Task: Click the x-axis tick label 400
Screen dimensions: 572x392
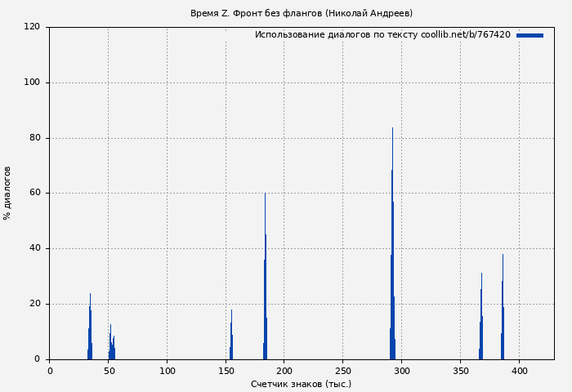Action: [519, 371]
